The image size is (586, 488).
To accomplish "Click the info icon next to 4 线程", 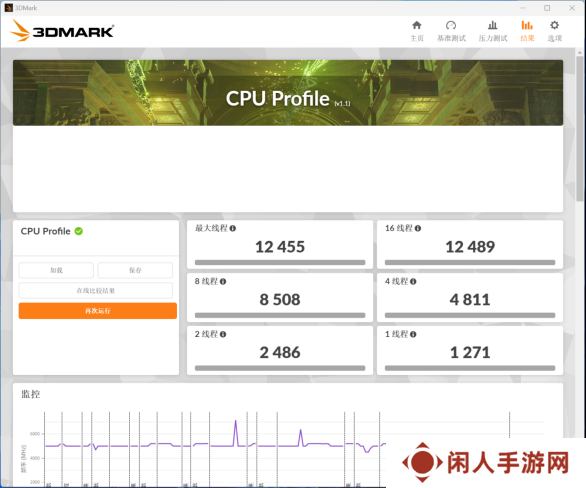I will tap(413, 281).
